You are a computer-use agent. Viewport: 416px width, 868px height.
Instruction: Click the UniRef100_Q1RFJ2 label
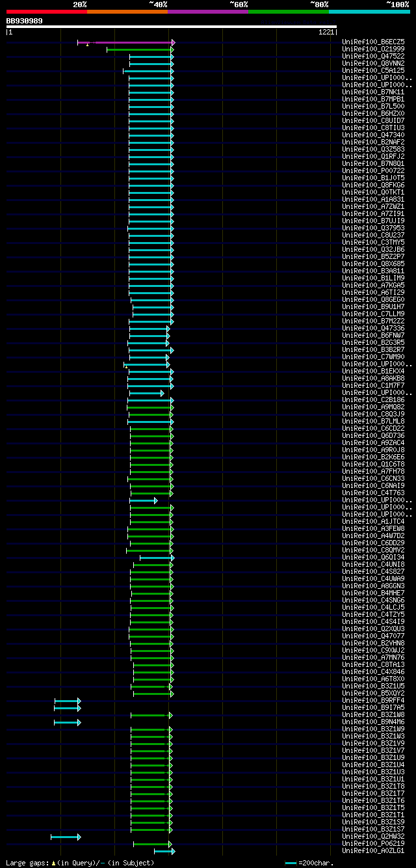tap(374, 156)
